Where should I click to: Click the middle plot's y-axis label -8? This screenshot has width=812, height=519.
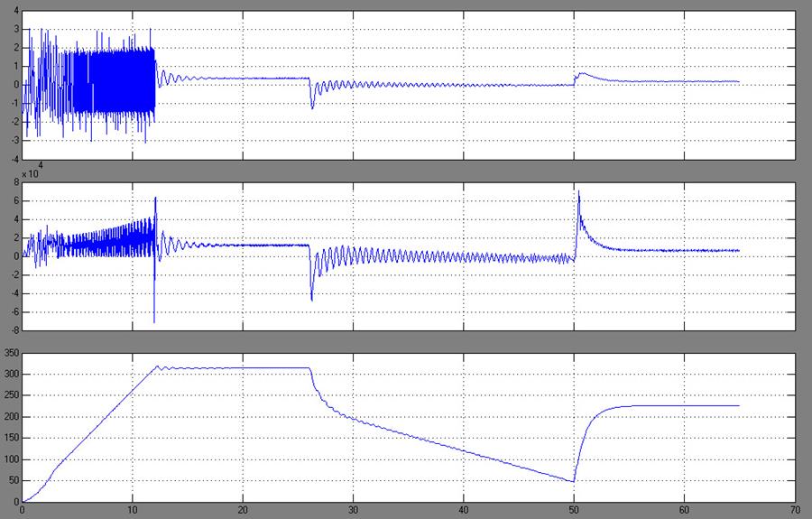point(14,331)
